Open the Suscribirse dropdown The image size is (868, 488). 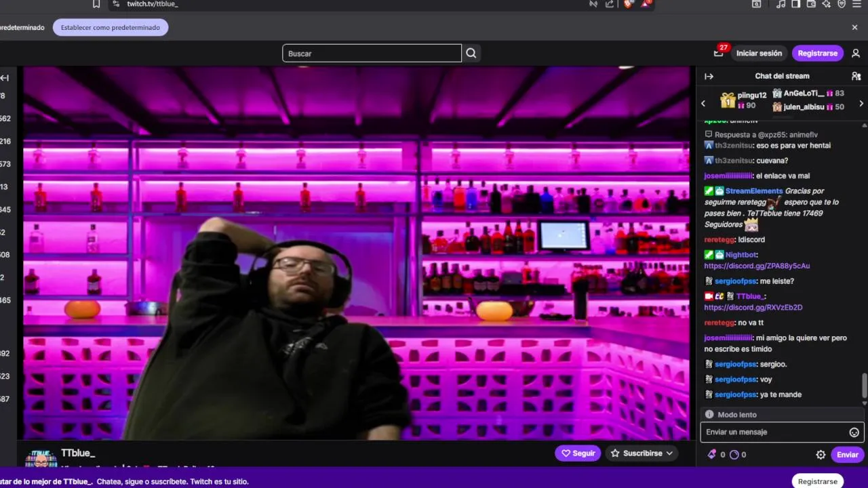[x=642, y=453]
